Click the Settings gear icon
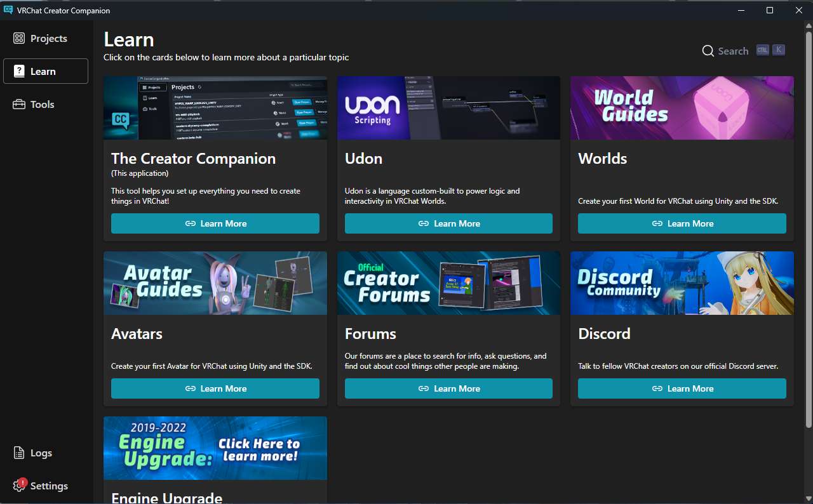 (x=18, y=486)
